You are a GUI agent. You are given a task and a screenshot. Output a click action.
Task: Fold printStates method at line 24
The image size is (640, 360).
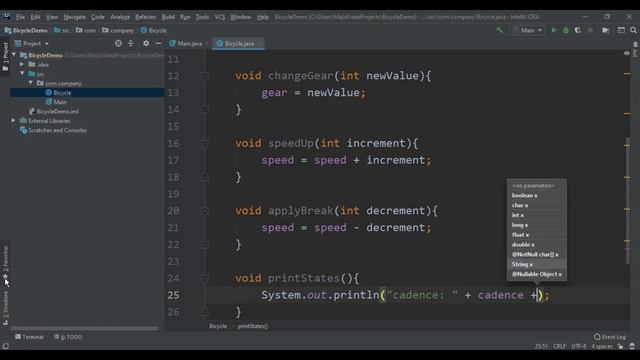click(x=205, y=278)
